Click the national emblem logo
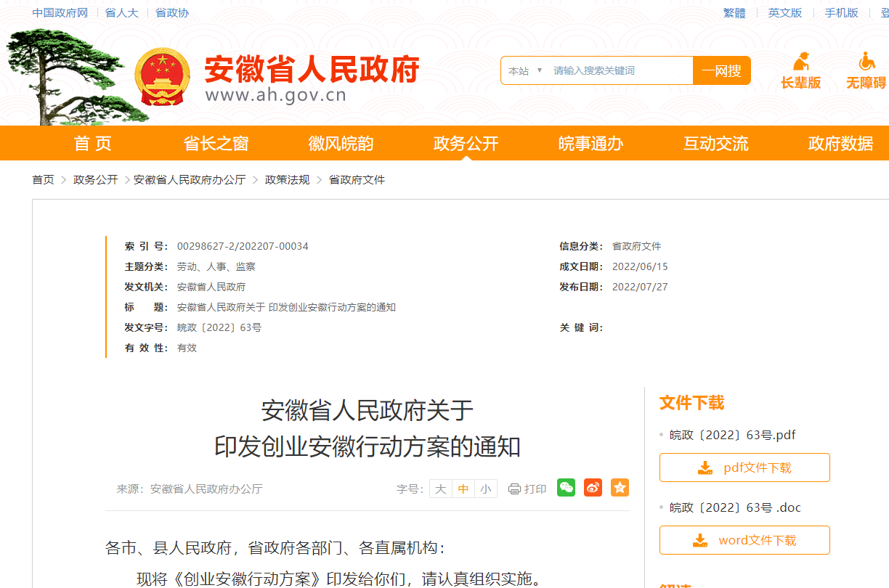The image size is (889, 588). coord(163,77)
